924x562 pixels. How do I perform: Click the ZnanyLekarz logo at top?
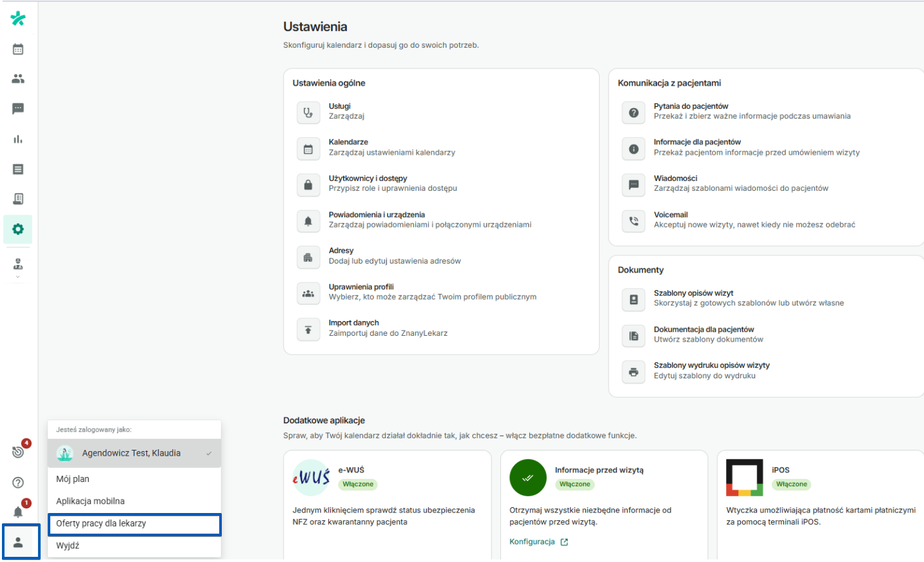pos(18,18)
